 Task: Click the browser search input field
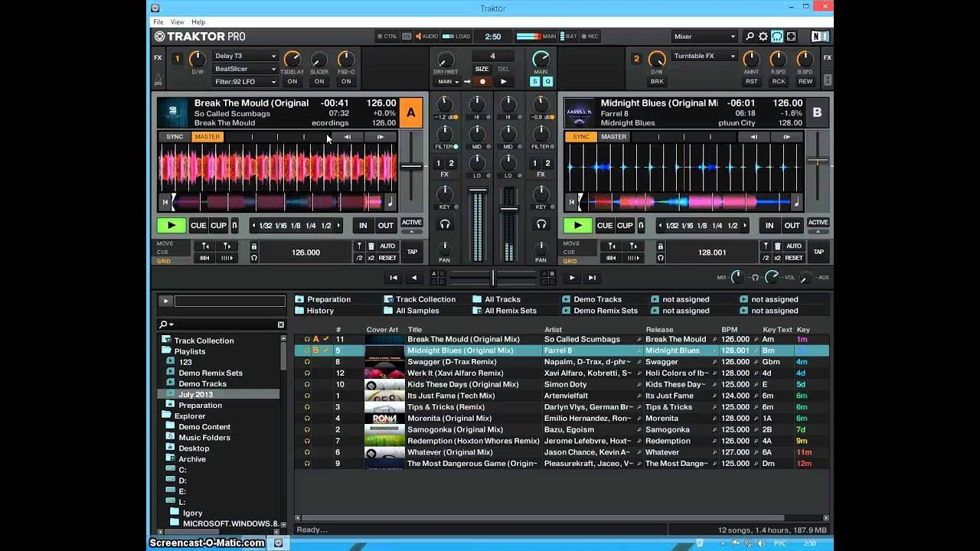[x=222, y=324]
